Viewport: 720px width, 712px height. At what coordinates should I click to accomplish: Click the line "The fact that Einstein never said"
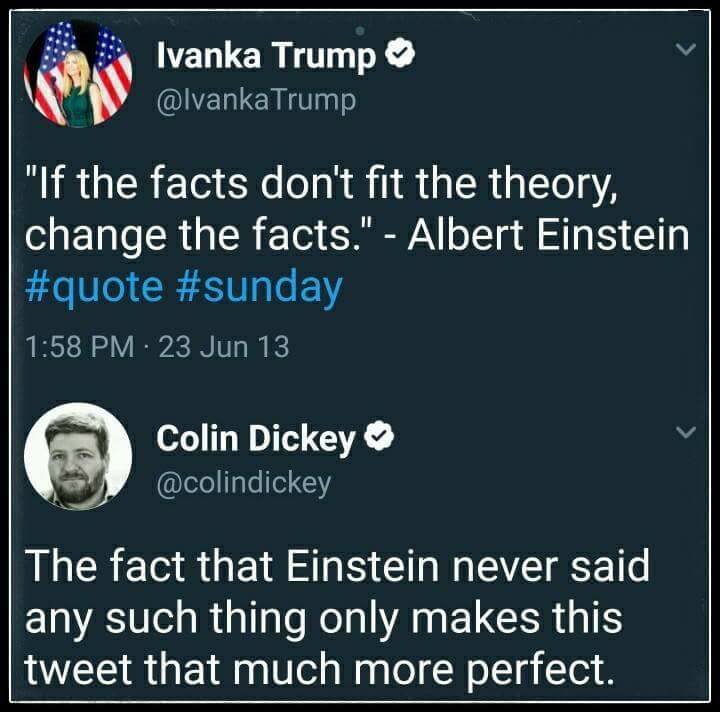(336, 567)
